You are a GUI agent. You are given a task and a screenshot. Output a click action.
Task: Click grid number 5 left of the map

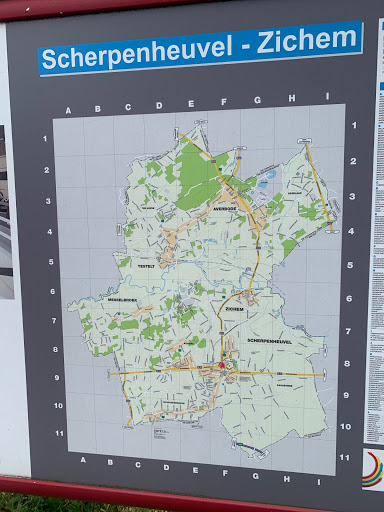click(51, 262)
